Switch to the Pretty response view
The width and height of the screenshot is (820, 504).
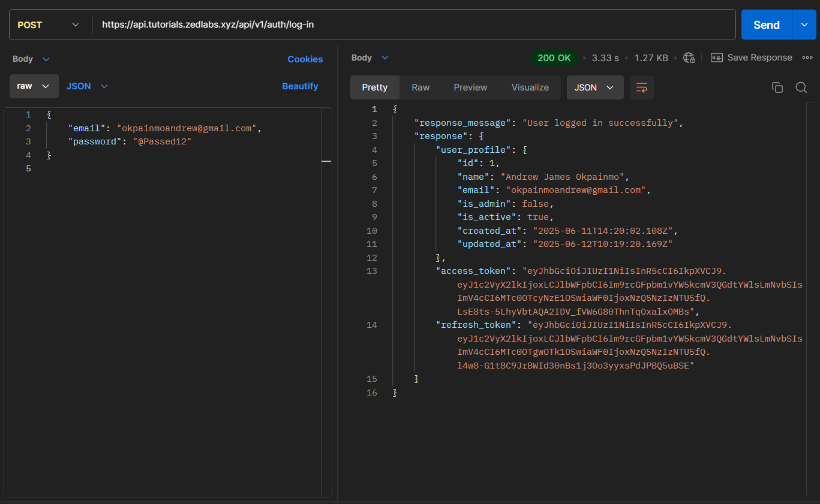coord(375,87)
